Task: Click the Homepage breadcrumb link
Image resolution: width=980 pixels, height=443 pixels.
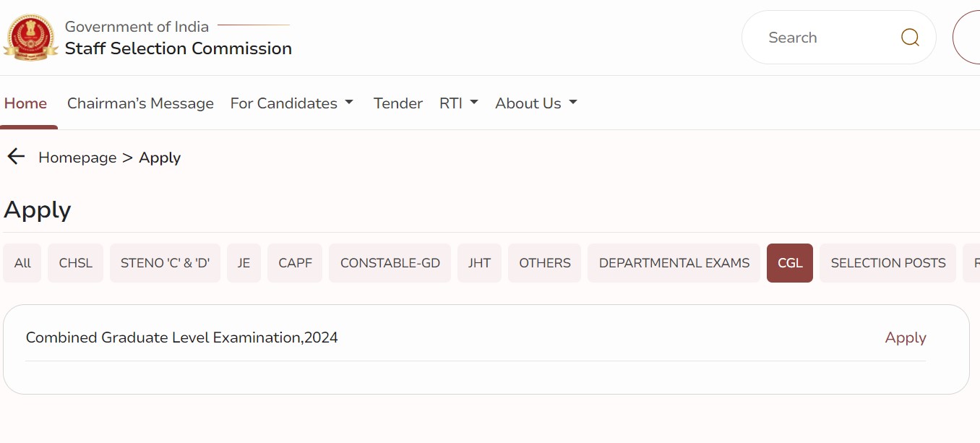Action: pyautogui.click(x=77, y=158)
